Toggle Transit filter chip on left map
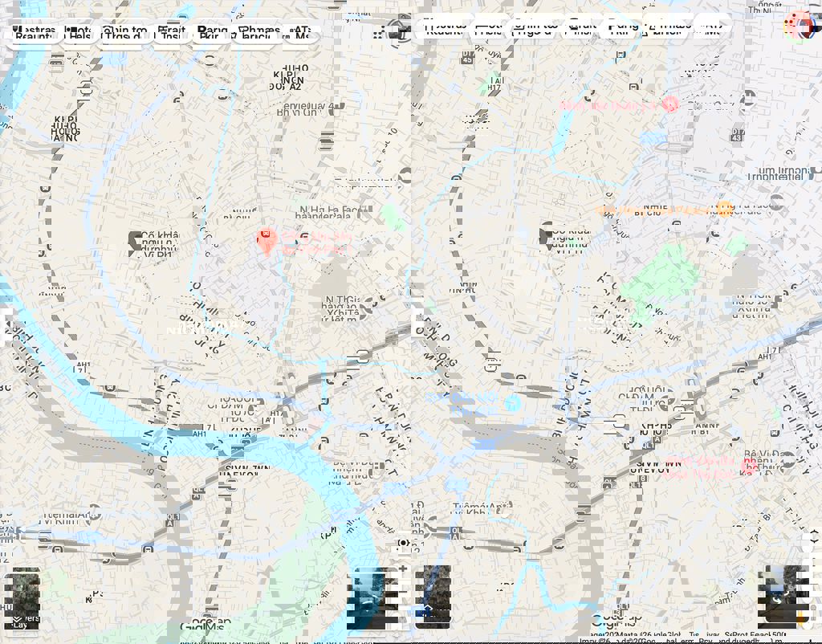 170,33
